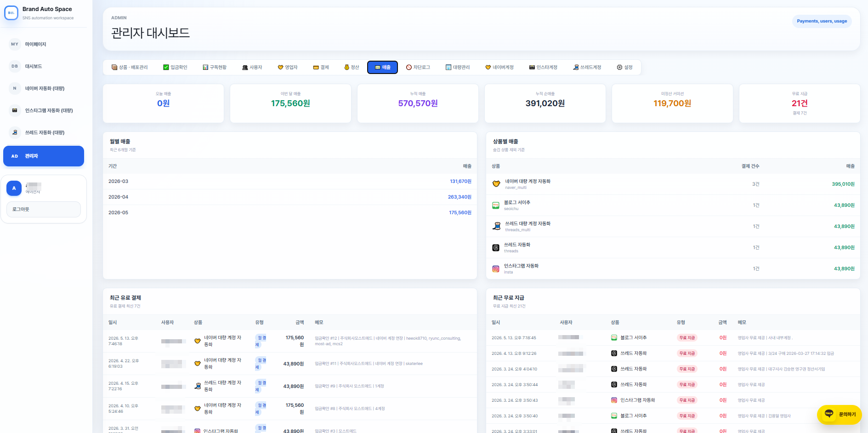
Task: Select the 사용자 tab
Action: [x=252, y=67]
